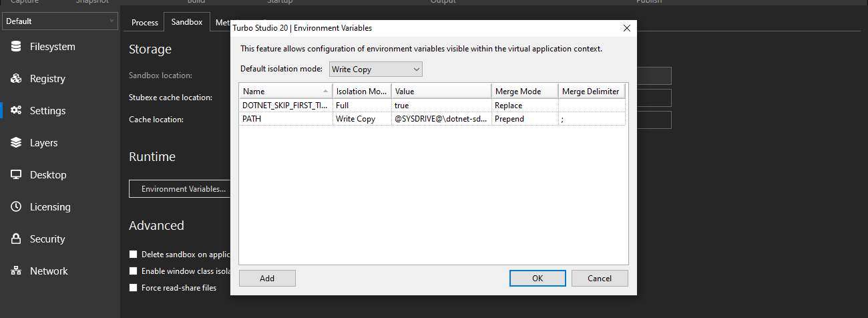
Task: Enable Delete sandbox on application checkbox
Action: coord(134,255)
